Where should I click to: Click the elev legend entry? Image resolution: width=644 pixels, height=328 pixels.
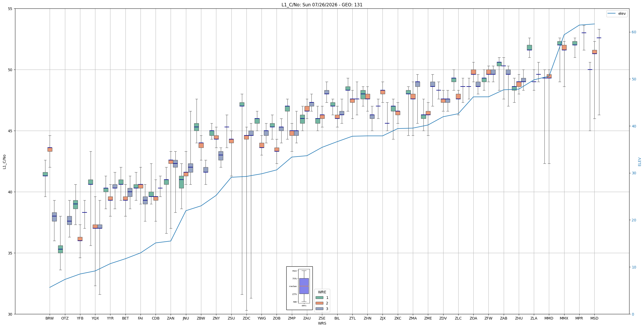(617, 13)
